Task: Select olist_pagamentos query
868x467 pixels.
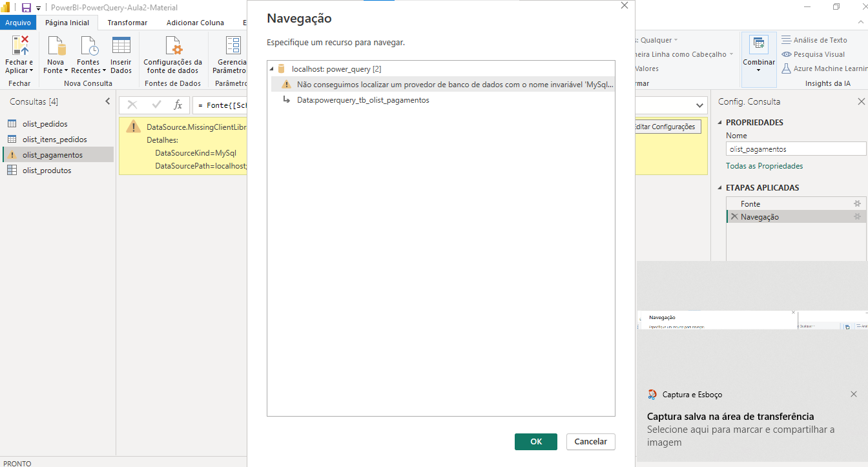Action: [58, 155]
